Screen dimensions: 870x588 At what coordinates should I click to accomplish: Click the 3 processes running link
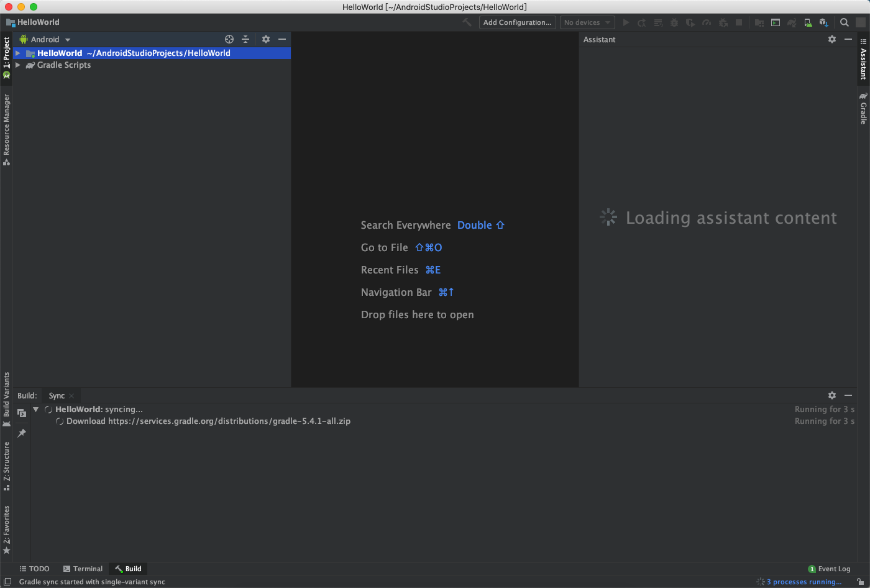pos(804,582)
